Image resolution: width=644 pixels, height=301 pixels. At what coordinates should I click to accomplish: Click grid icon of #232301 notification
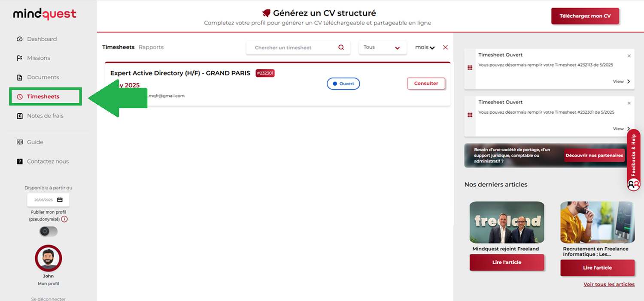[x=470, y=115]
